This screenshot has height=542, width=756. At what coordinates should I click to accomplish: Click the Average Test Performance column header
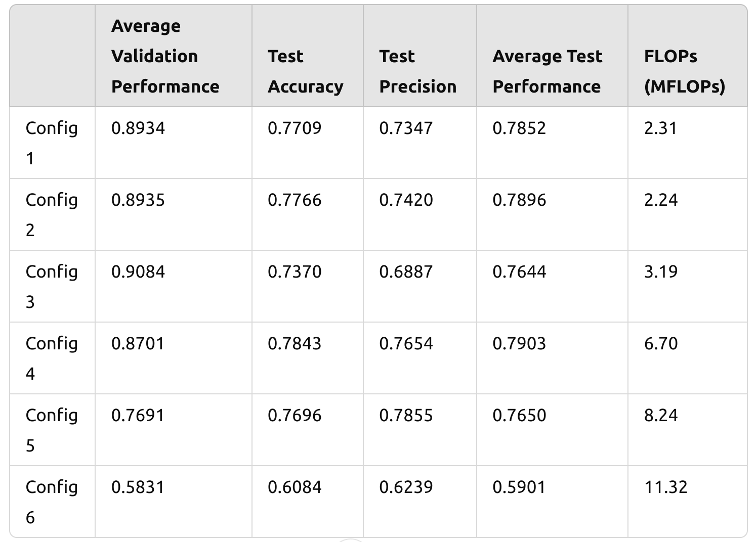pyautogui.click(x=548, y=71)
